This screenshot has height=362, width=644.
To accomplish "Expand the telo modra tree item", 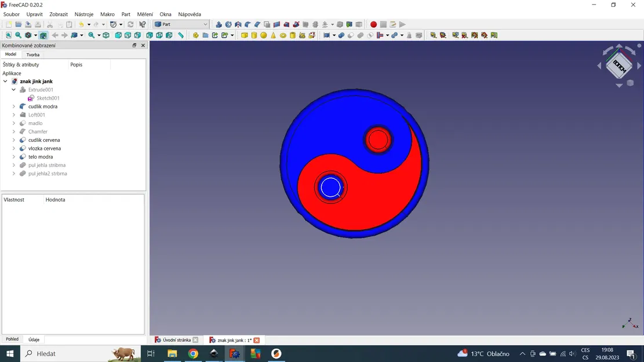I will click(x=14, y=156).
